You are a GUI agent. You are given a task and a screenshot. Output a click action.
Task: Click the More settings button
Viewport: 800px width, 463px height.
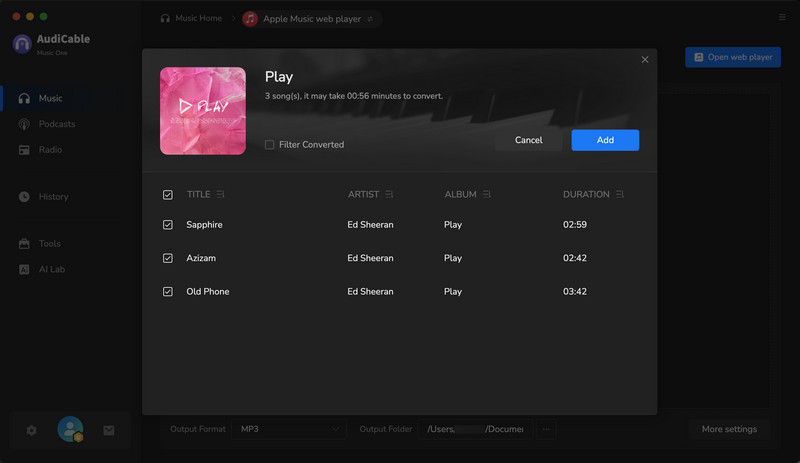tap(729, 429)
